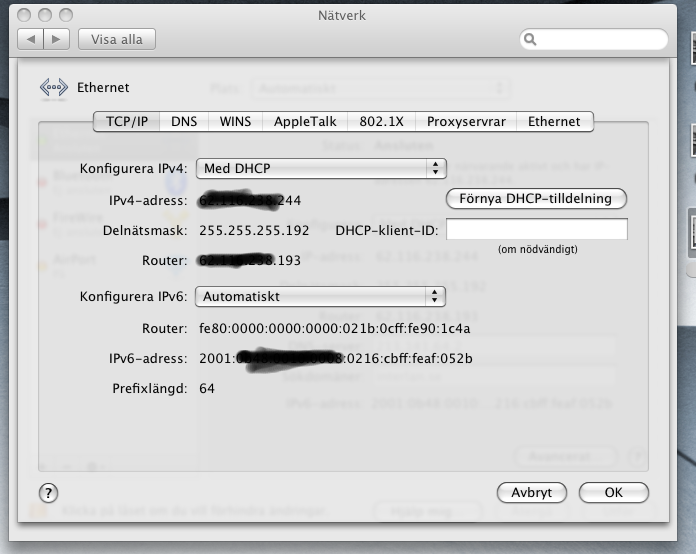Click the Nätverk window title

342,16
